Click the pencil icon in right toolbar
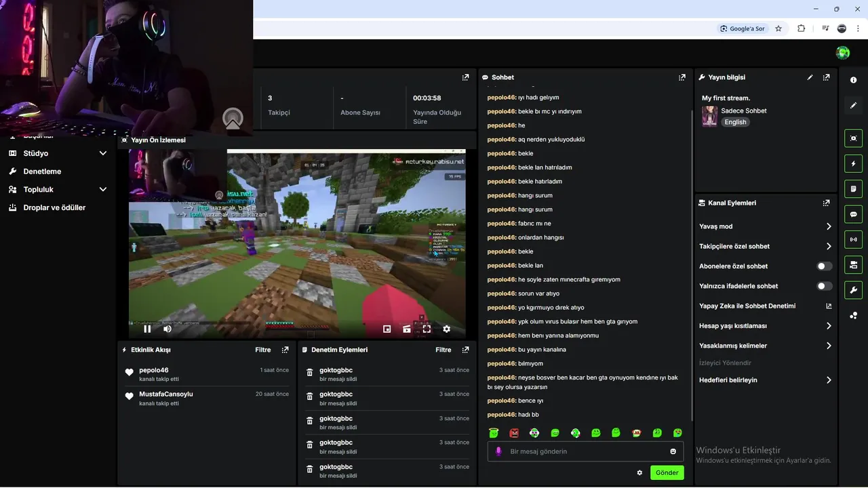868x488 pixels. pyautogui.click(x=853, y=105)
